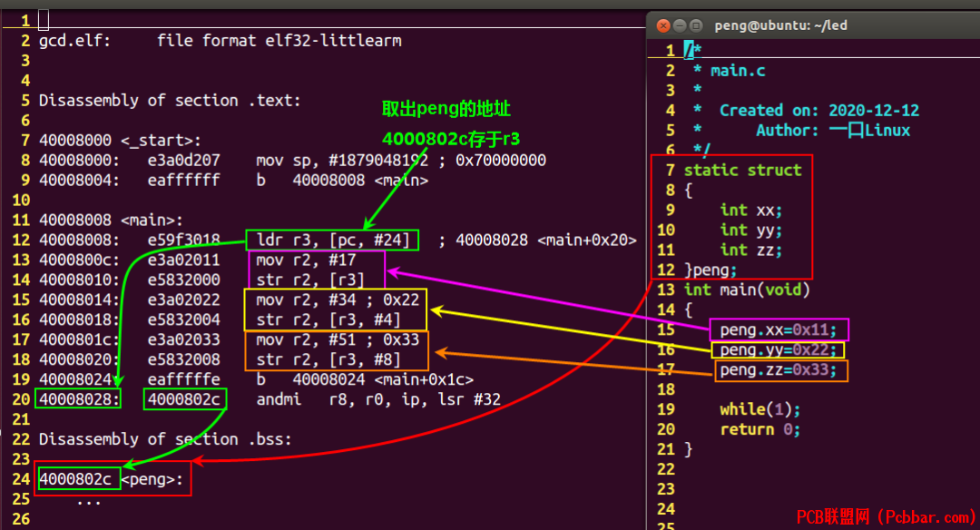Click 'andmi r8, r0, ip, lsr #32' instruction
This screenshot has width=980, height=530.
click(378, 399)
